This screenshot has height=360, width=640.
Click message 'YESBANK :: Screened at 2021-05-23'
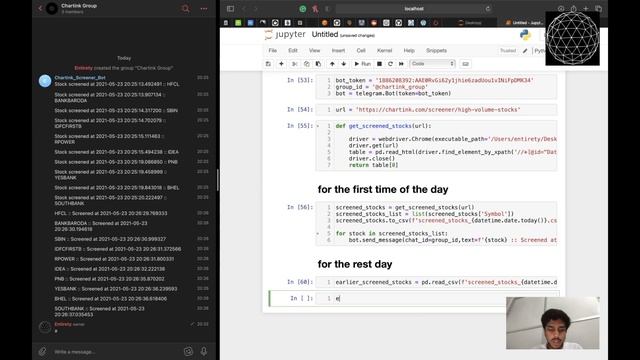116,289
